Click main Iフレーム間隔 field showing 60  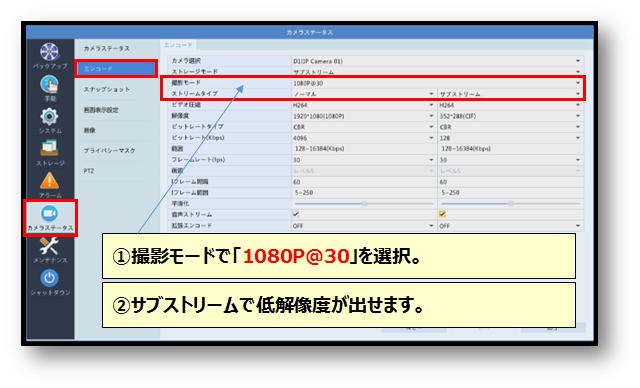click(364, 182)
